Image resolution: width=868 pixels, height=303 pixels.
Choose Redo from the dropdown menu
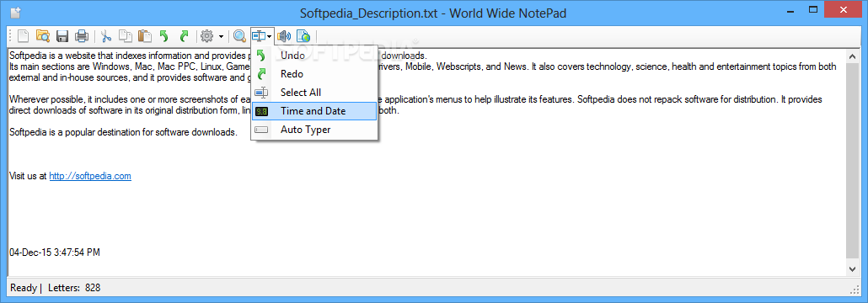(x=314, y=73)
